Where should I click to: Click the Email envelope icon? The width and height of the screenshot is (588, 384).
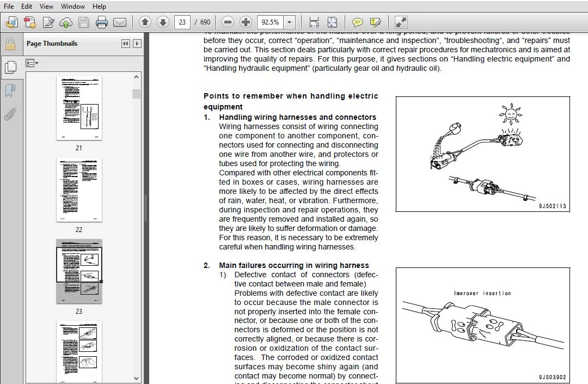[x=120, y=22]
